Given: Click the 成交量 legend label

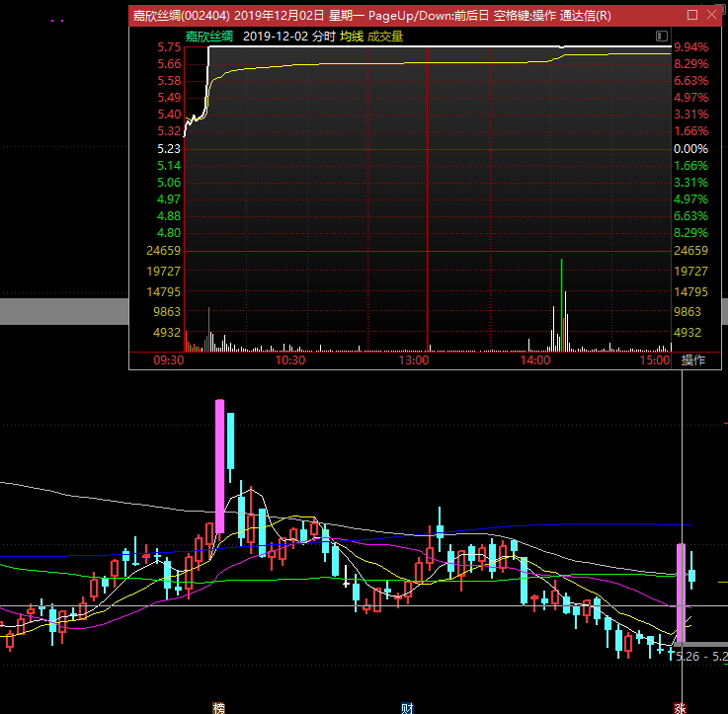Looking at the screenshot, I should coord(385,37).
